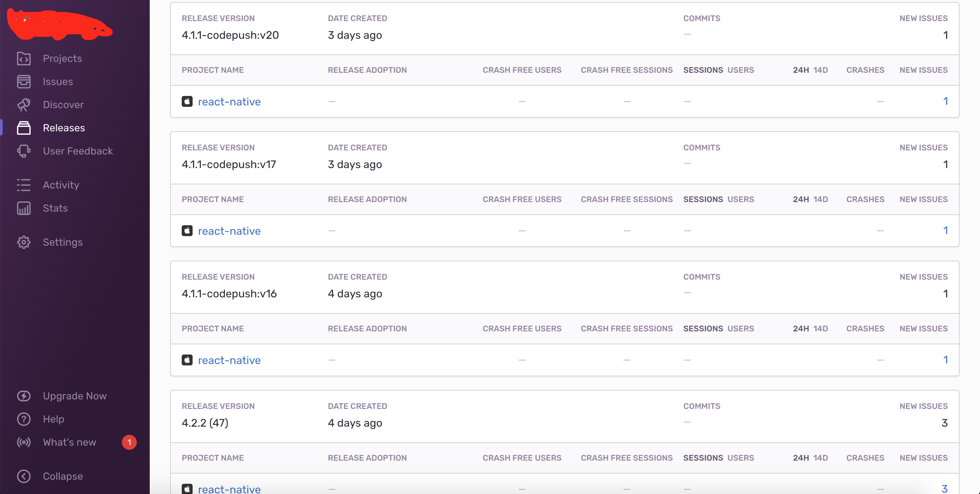Click the Activity list icon
Screen dimensions: 980x494
coord(23,185)
